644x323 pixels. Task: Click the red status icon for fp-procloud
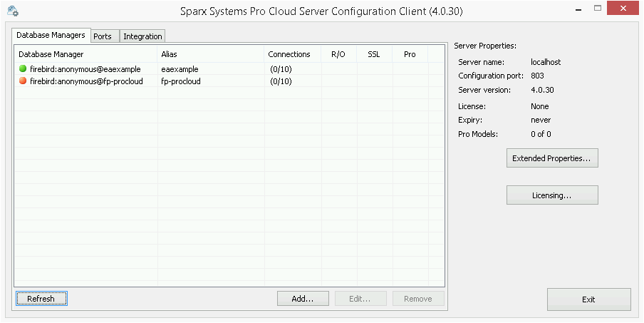pos(23,81)
